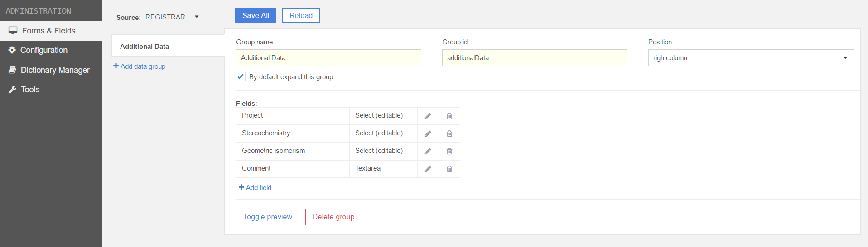This screenshot has width=868, height=247.
Task: Open the Position dropdown
Action: pos(751,58)
